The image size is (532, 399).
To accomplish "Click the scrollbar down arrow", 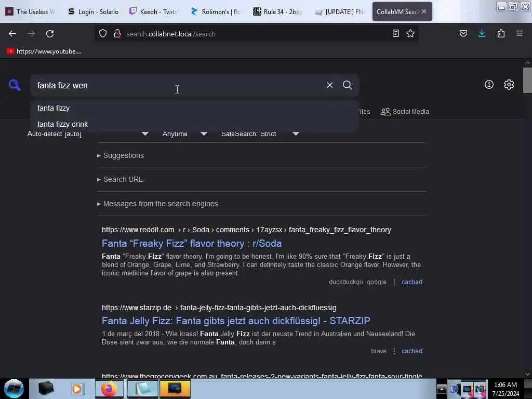I will (527, 374).
